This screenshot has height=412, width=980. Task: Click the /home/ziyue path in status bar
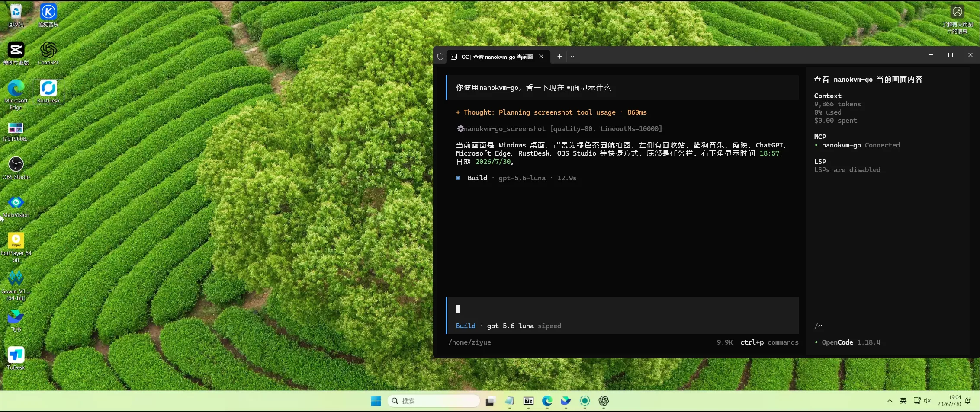point(470,342)
